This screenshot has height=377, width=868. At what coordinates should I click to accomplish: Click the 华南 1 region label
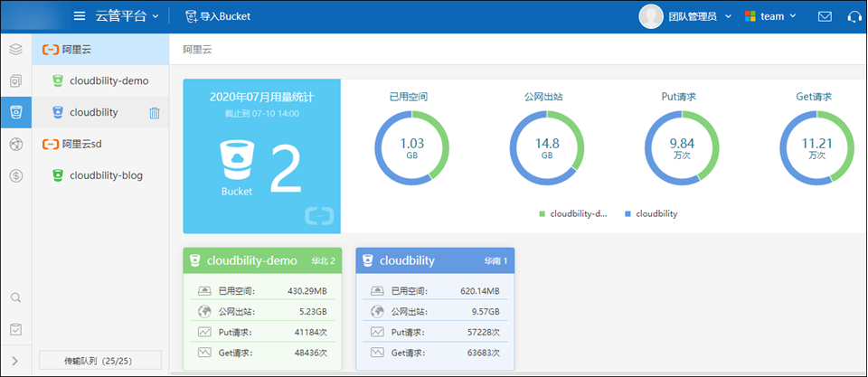[496, 260]
